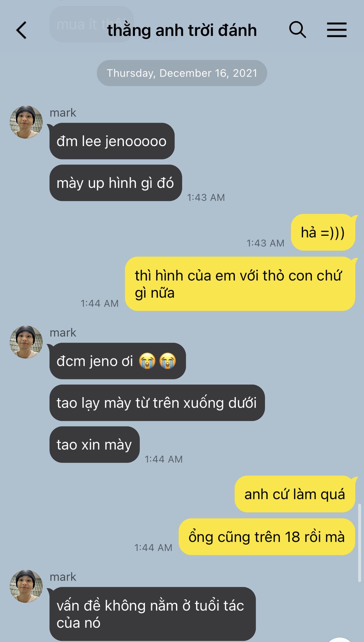Screen dimensions: 364x642
Task: Tap the 'đcm jeno ơi' crying emoji message
Action: [x=118, y=361]
